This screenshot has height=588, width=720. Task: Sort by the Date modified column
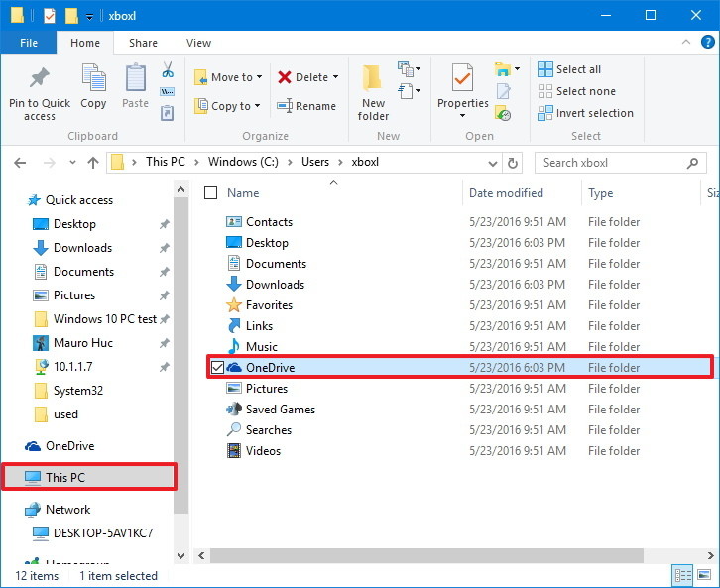click(506, 193)
